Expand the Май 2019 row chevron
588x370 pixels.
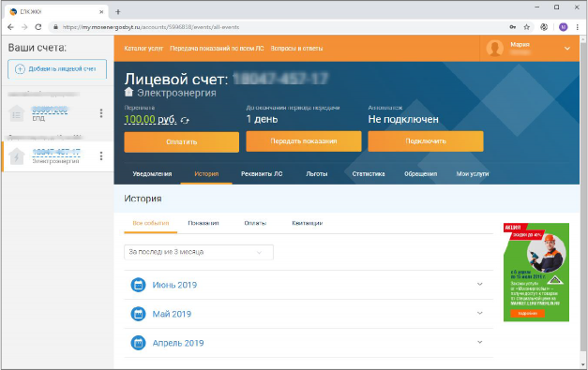click(x=479, y=313)
